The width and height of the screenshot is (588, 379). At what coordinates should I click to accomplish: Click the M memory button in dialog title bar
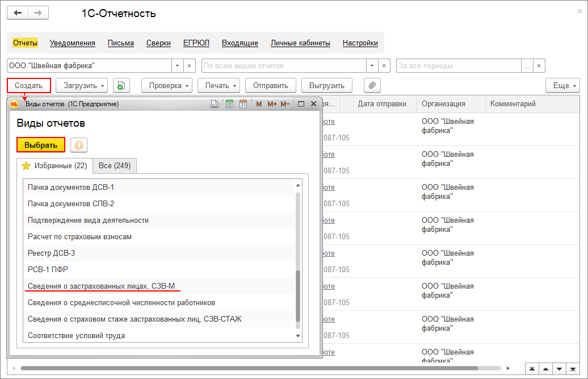pyautogui.click(x=259, y=104)
